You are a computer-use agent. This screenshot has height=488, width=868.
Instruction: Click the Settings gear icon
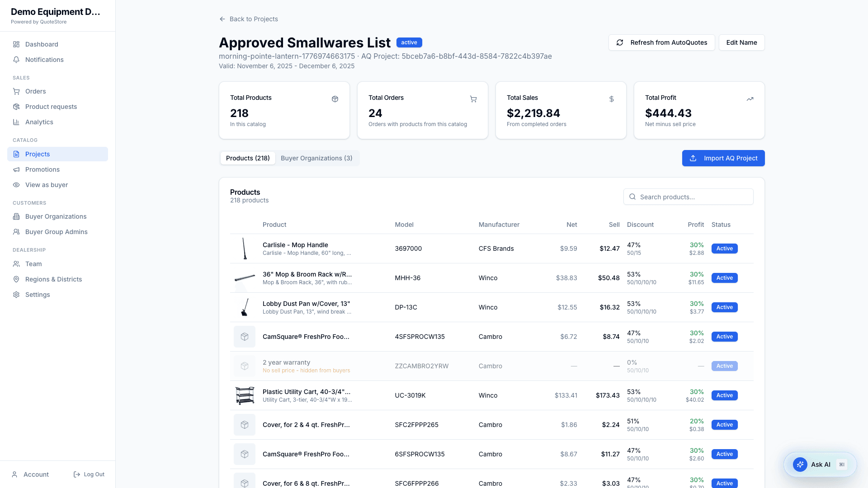[16, 295]
